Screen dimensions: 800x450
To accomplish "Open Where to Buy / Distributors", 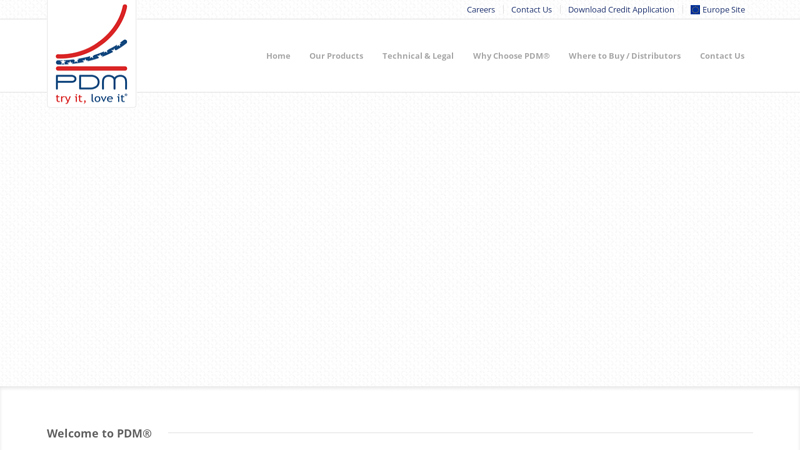I will point(624,56).
